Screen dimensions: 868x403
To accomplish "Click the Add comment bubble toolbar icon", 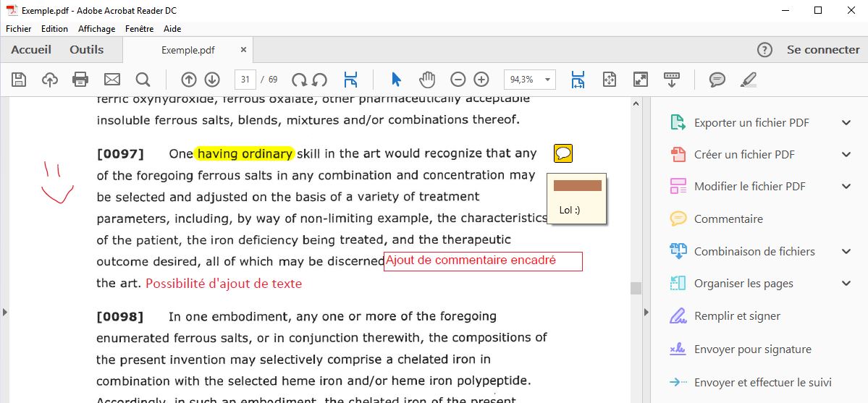I will (717, 80).
